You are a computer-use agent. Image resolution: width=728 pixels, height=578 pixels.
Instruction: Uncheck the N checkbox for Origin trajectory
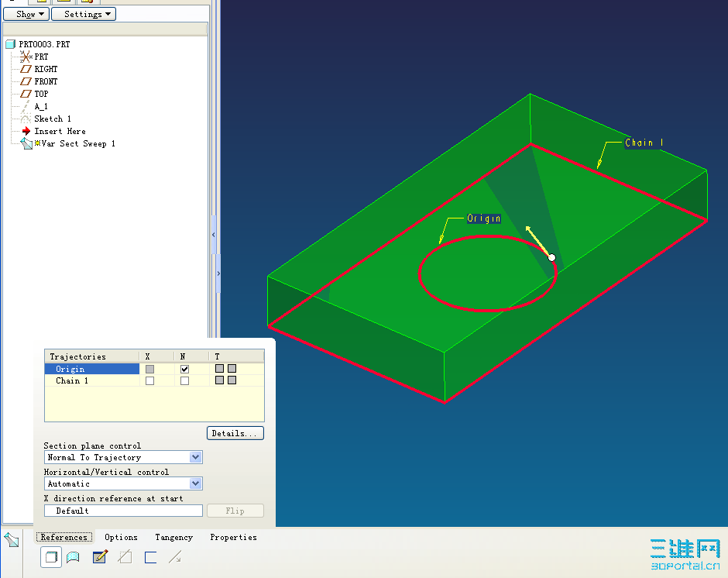click(x=184, y=369)
